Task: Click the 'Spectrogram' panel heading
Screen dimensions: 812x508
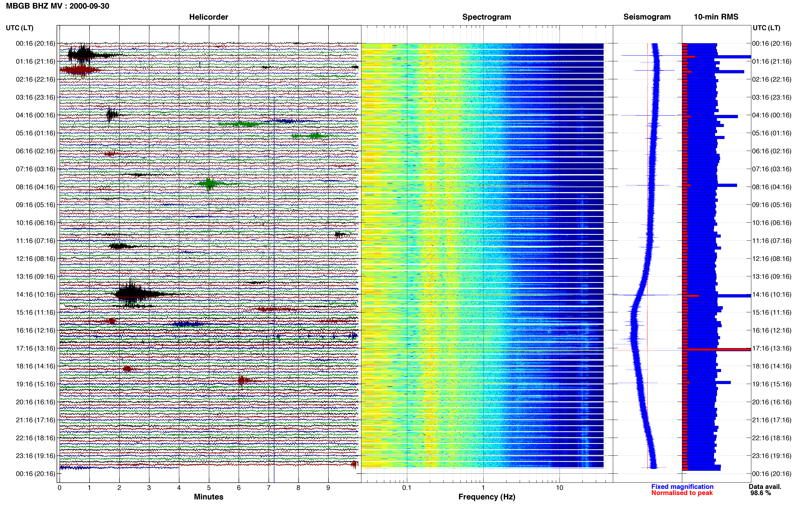Action: click(x=487, y=17)
